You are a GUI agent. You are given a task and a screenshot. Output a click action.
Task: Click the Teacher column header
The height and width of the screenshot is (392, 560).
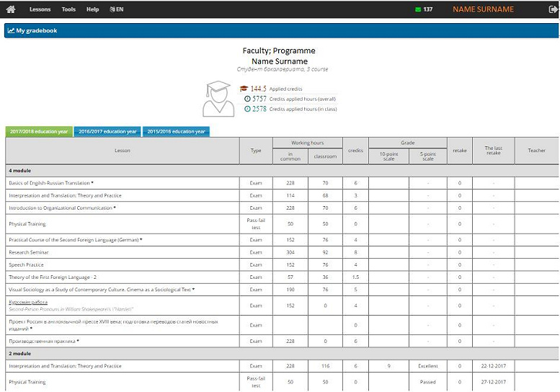tap(536, 151)
